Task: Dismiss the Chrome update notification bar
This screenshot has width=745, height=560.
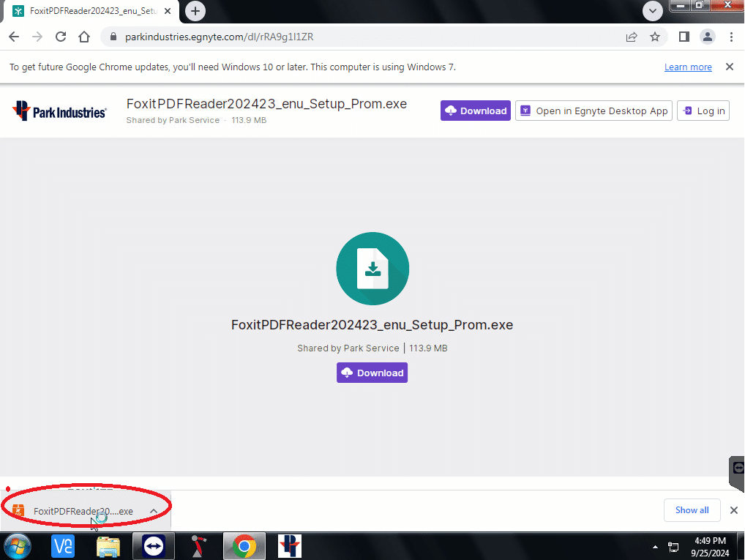Action: point(729,67)
